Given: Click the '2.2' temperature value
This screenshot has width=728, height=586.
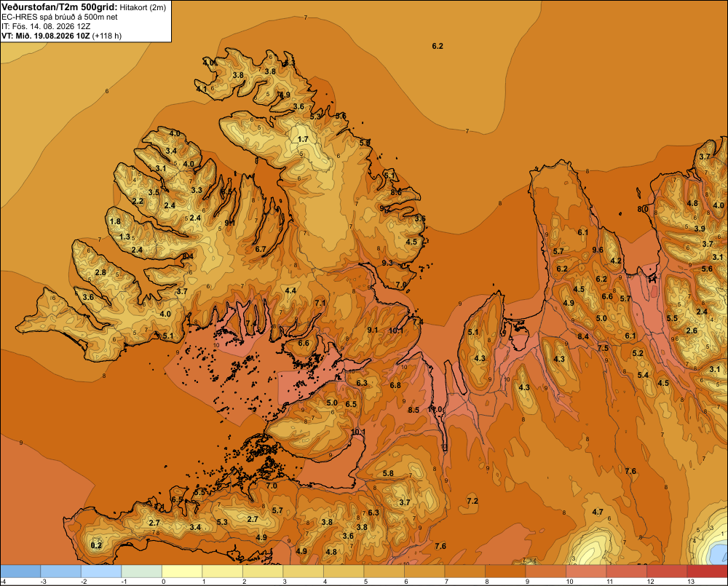Looking at the screenshot, I should (138, 201).
